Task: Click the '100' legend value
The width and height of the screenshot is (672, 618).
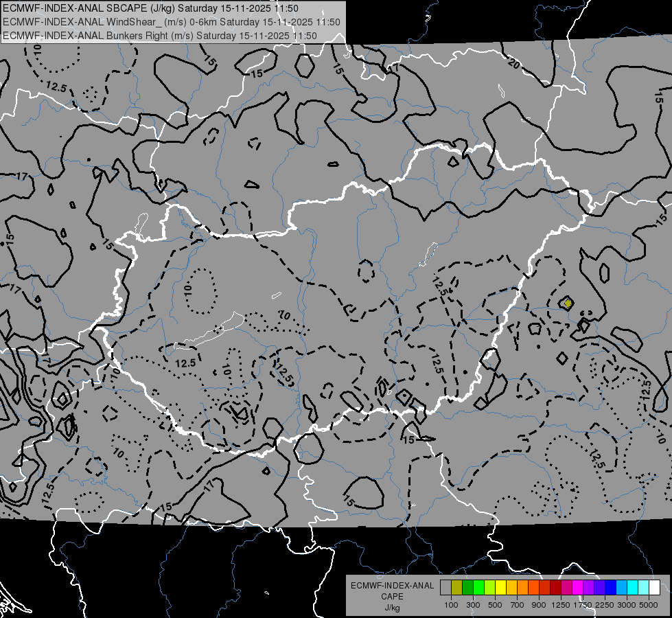Action: click(x=451, y=605)
